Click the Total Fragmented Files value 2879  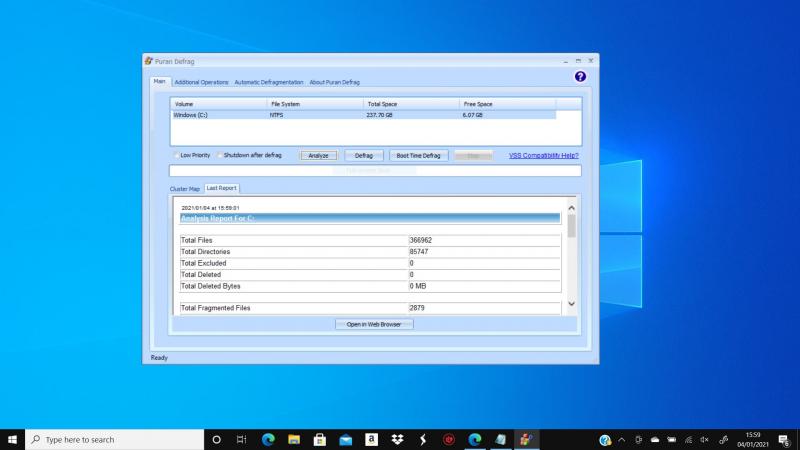[x=417, y=308]
